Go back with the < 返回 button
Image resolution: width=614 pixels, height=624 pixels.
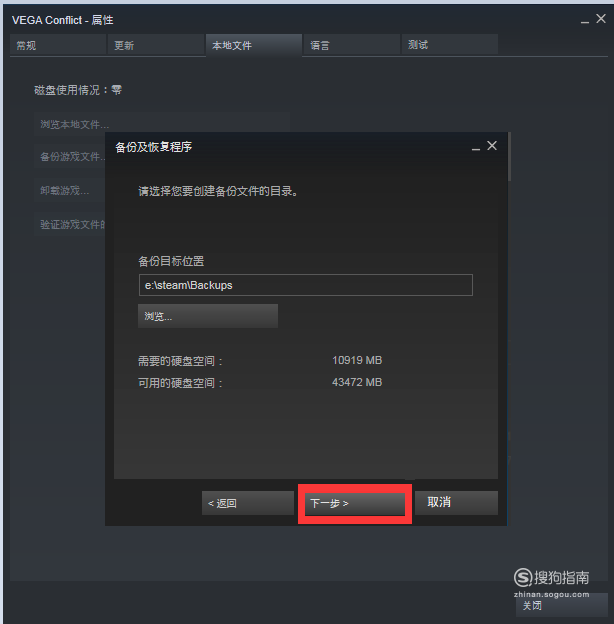coord(248,503)
